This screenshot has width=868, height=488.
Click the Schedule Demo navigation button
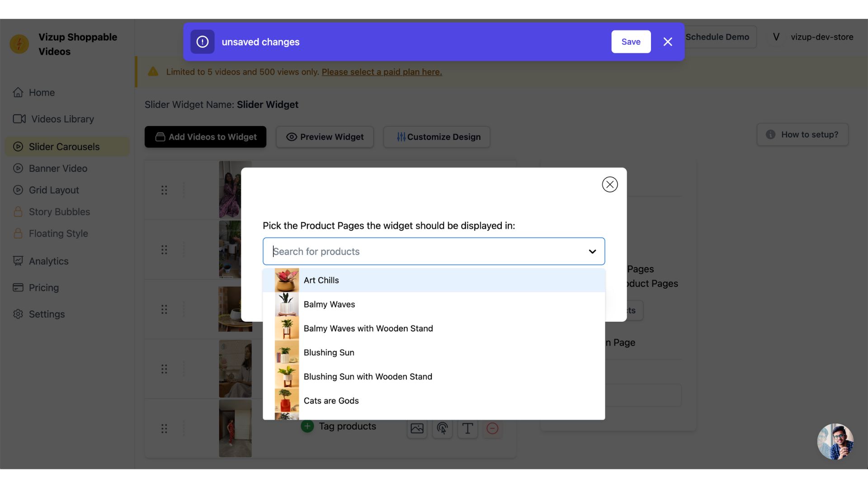pyautogui.click(x=717, y=37)
